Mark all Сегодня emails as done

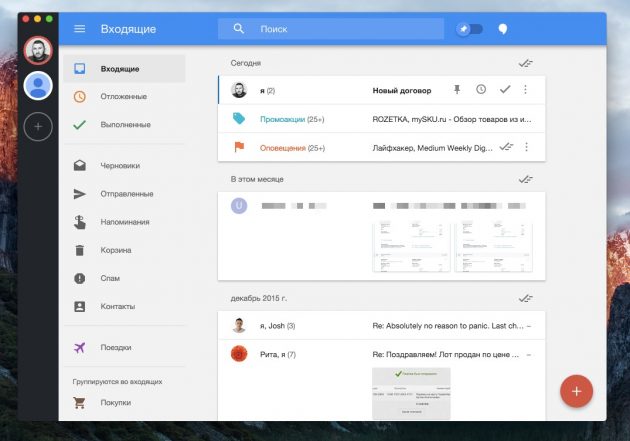[525, 63]
